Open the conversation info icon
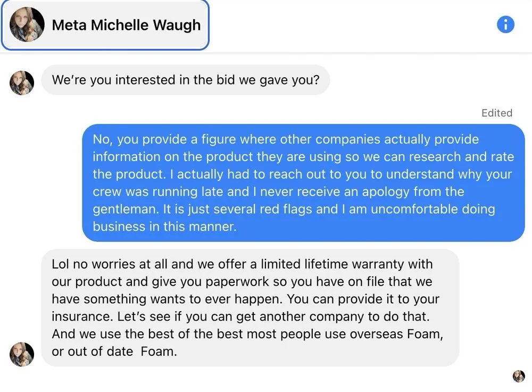The height and width of the screenshot is (392, 532). (505, 24)
